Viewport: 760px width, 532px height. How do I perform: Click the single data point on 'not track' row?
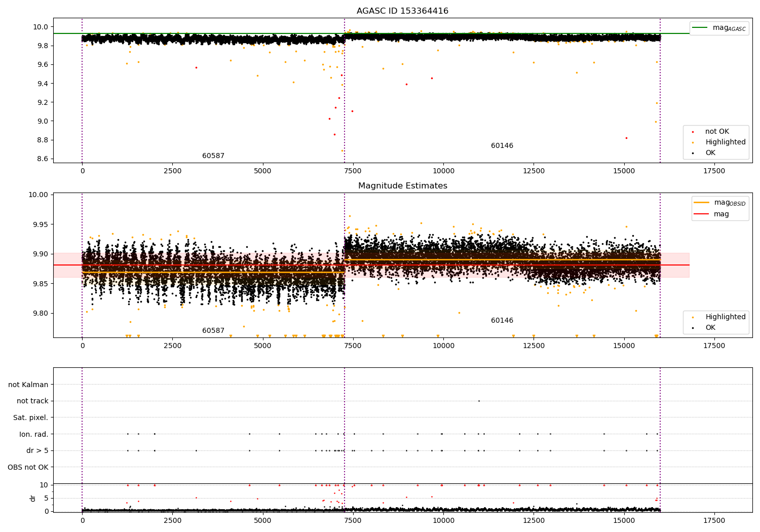(x=479, y=401)
